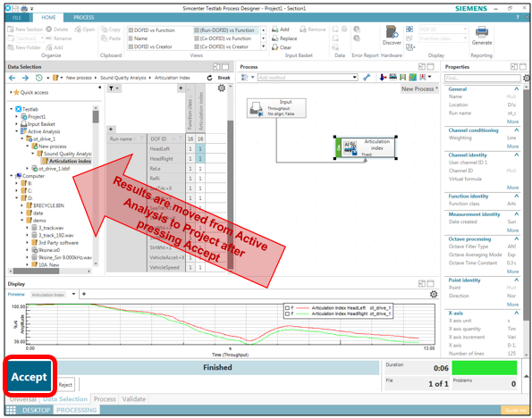Open the Section1 combo box in ribbon
532x418 pixels.
coord(30,38)
